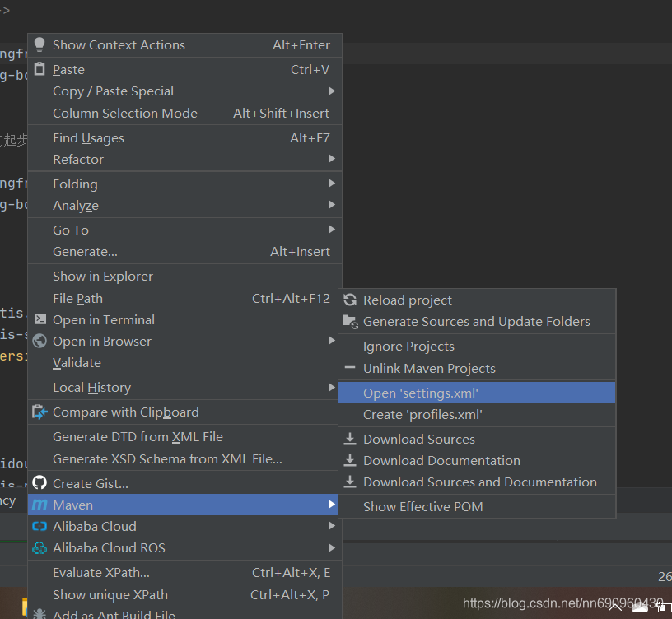Click the GitHub icon beside Create Gist
672x619 pixels.
click(x=40, y=483)
